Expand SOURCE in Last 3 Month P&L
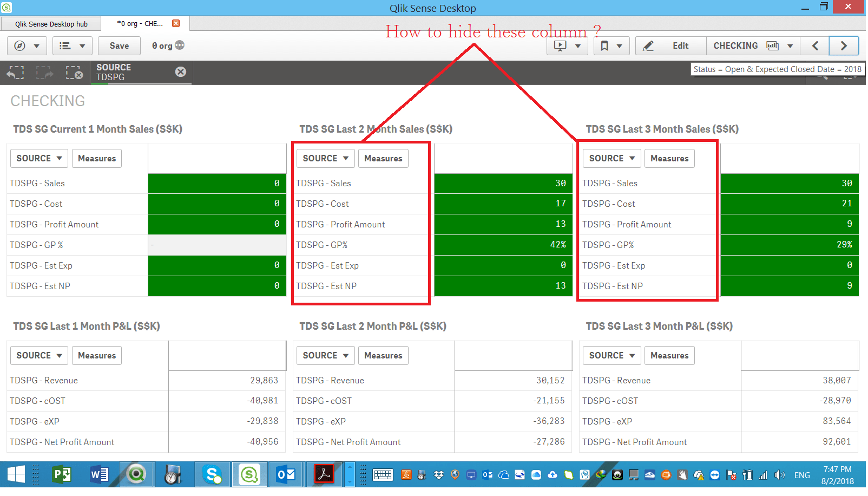868x496 pixels. [612, 356]
